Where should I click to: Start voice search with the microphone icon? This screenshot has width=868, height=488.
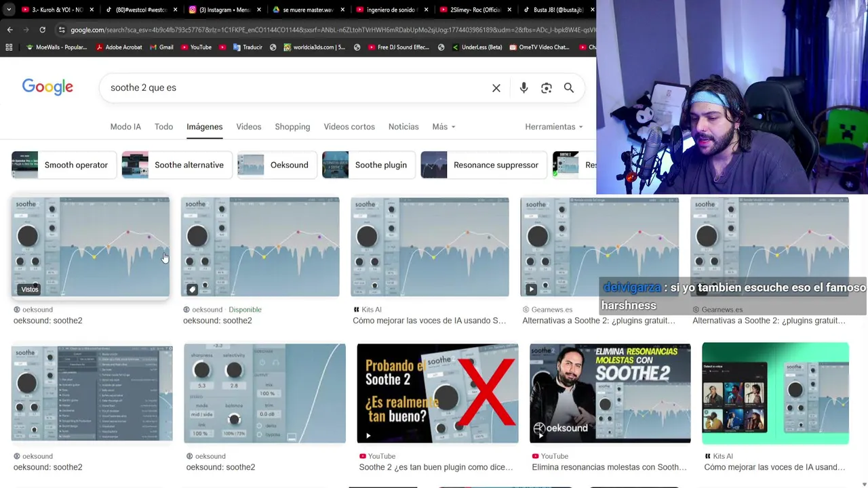[x=524, y=88]
